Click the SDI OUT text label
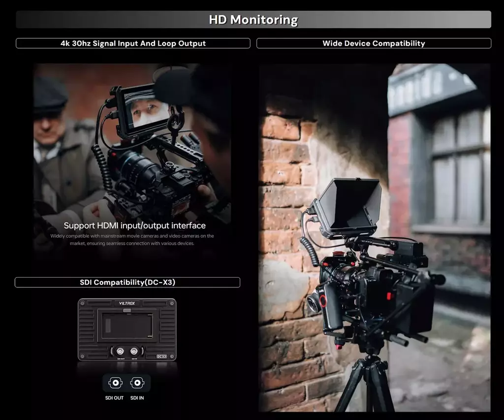504x420 pixels. click(x=114, y=398)
